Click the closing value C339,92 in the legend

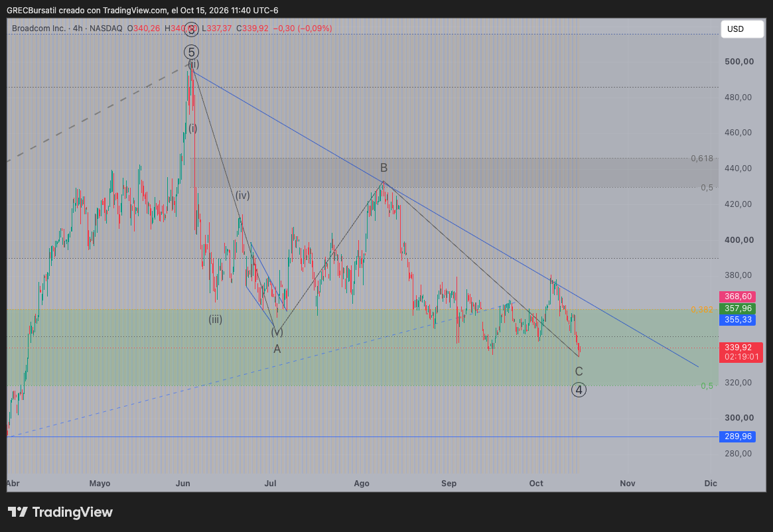(x=252, y=29)
